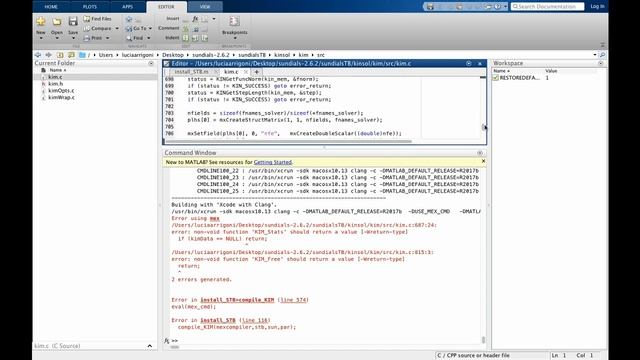Click the Breakpoints icon
The height and width of the screenshot is (360, 640).
coord(234,21)
